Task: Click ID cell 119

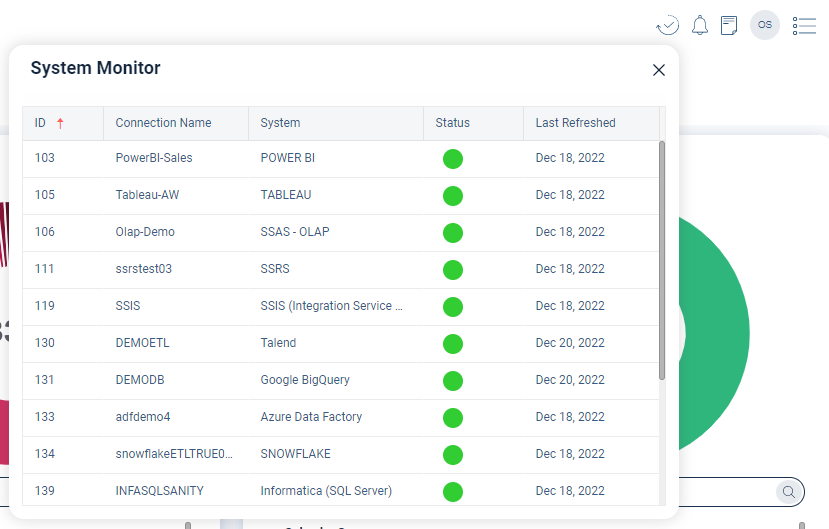Action: tap(45, 305)
